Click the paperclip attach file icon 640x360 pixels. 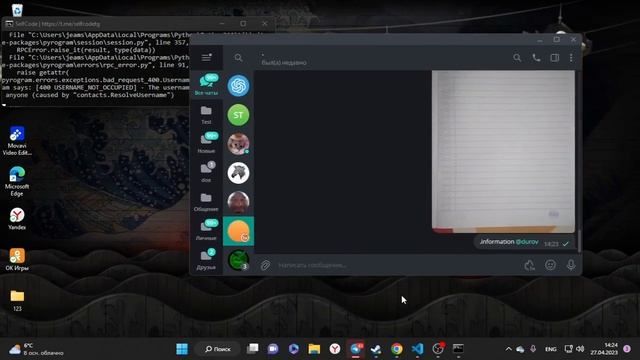265,265
